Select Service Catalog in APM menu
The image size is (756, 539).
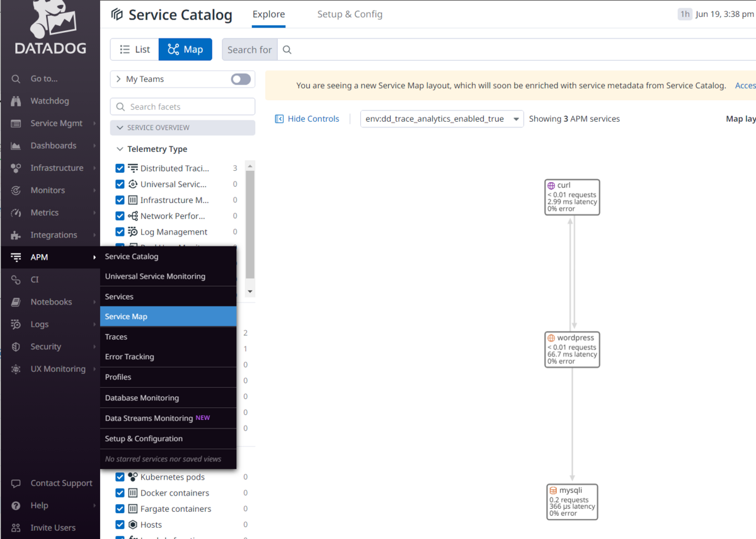pyautogui.click(x=168, y=257)
